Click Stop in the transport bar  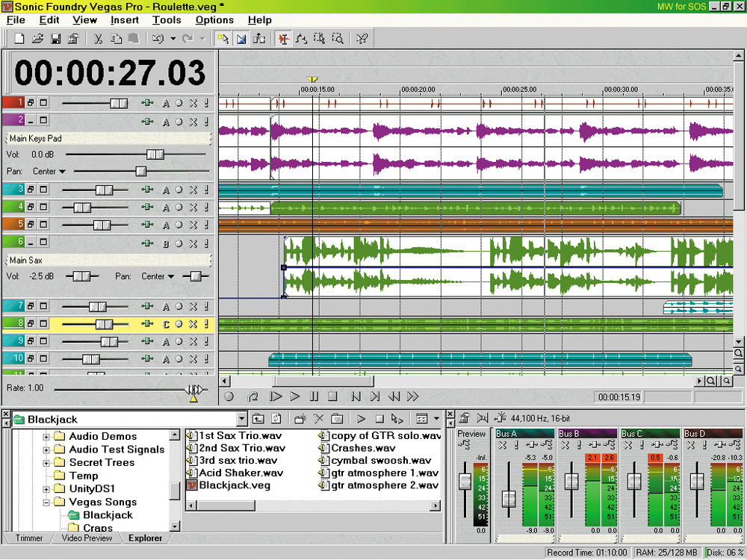[333, 396]
